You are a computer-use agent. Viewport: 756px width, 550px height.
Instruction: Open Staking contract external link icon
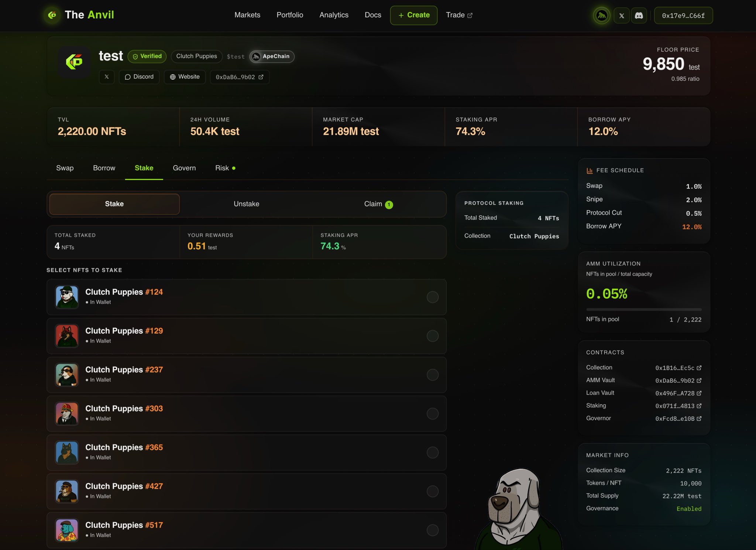pos(699,406)
